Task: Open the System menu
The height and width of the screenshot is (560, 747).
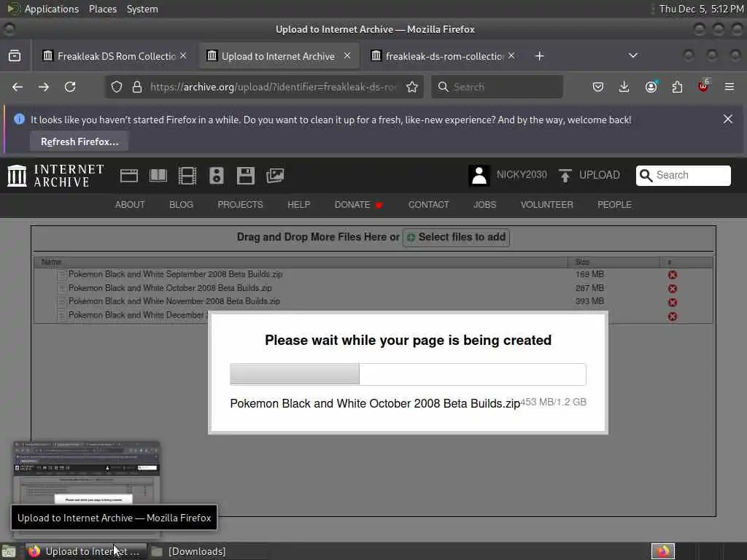Action: click(142, 9)
